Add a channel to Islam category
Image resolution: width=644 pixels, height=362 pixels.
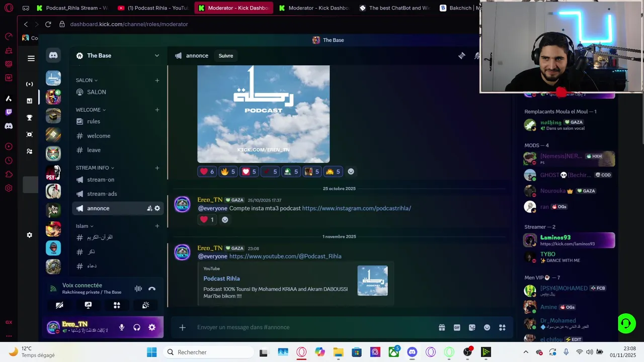tap(157, 226)
